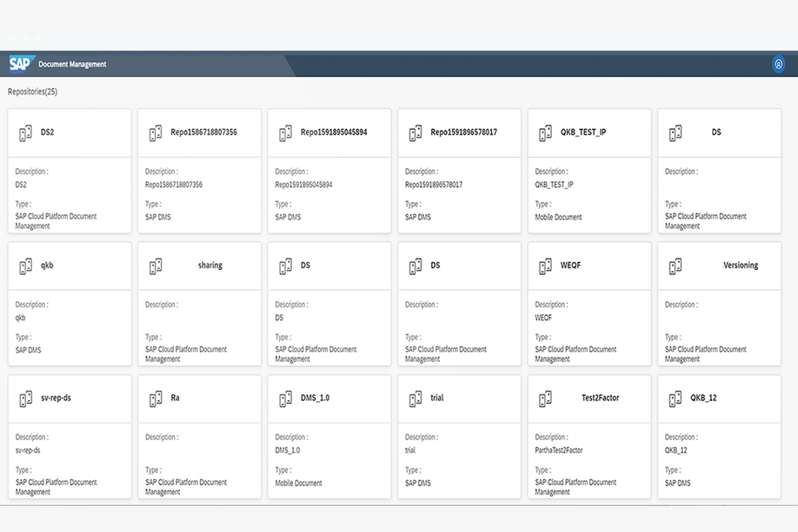
Task: Open the Repo1591896578017 card title
Action: tap(464, 132)
